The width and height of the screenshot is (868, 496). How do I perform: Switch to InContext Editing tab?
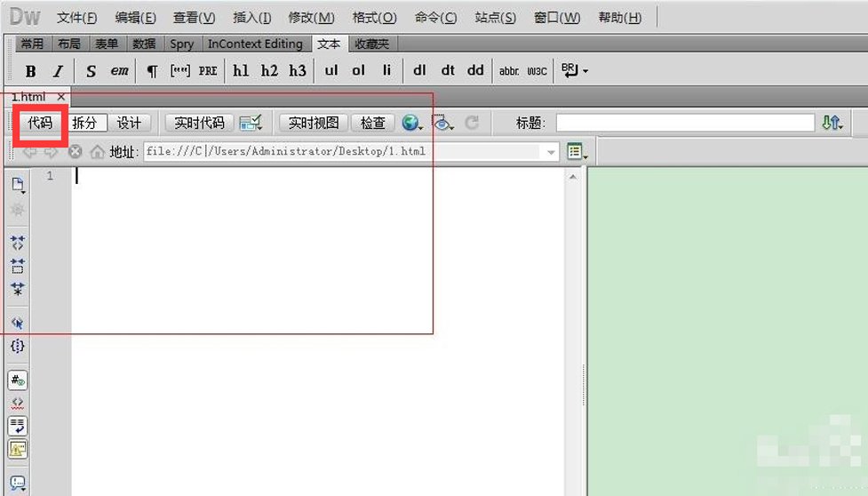(x=255, y=44)
